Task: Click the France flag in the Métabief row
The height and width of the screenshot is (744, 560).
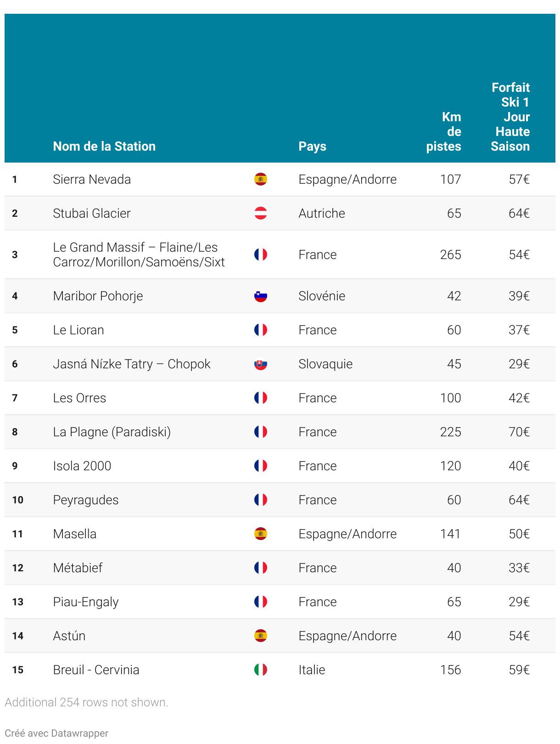Action: point(261,568)
